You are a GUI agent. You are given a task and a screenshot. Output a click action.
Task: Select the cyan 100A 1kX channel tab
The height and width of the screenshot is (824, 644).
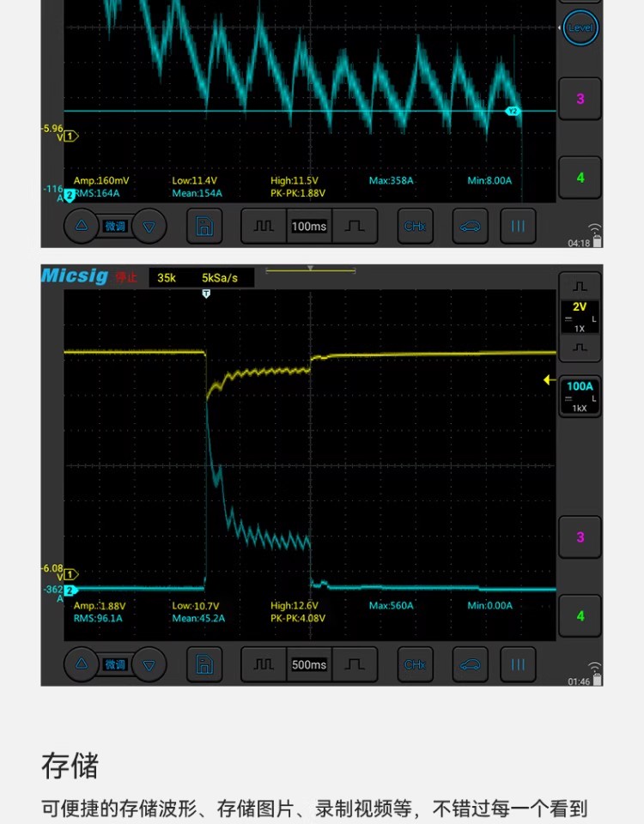pyautogui.click(x=580, y=396)
